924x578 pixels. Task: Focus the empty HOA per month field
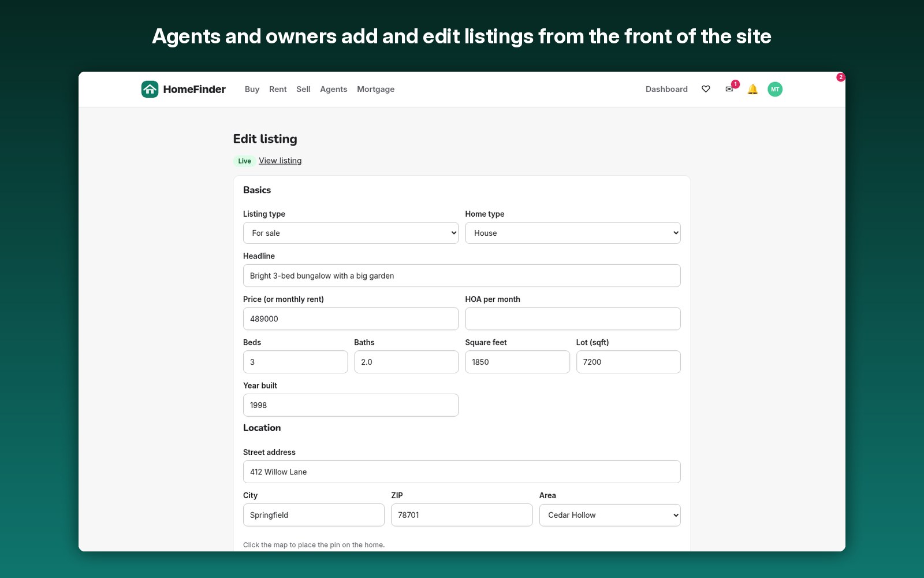tap(573, 319)
